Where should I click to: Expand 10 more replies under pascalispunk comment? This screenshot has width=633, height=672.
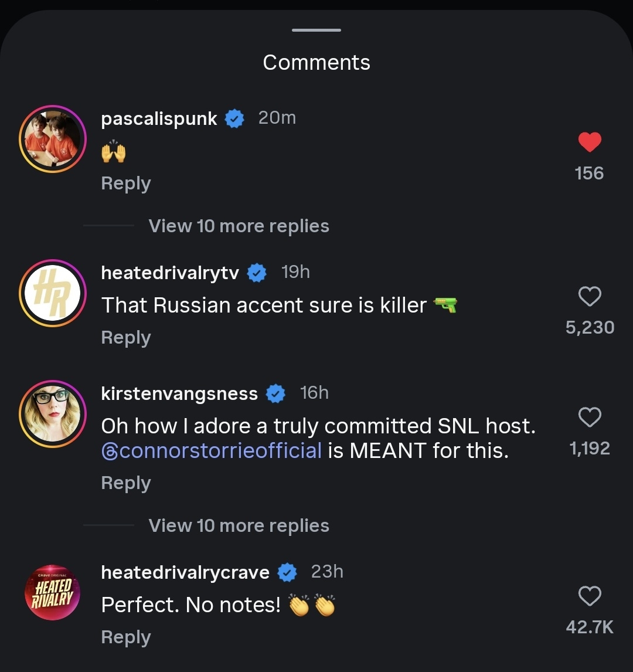pos(239,226)
